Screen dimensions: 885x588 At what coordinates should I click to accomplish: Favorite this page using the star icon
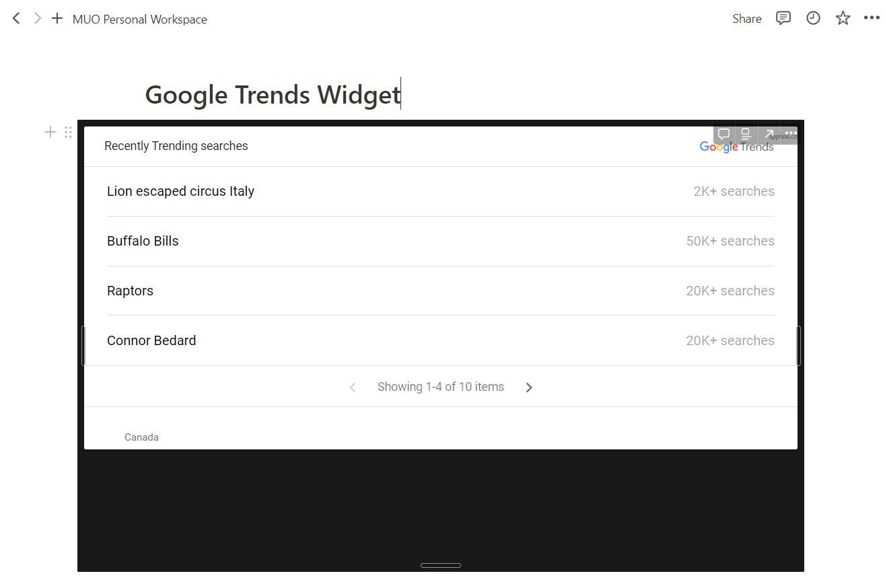click(843, 18)
